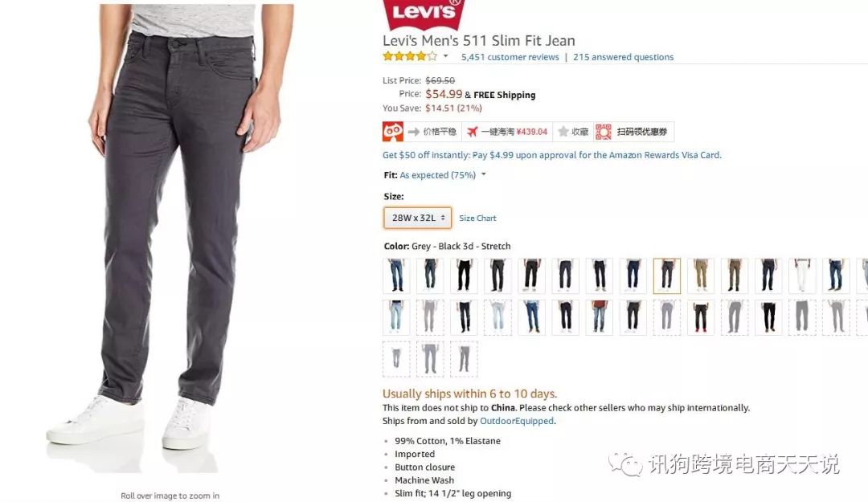The width and height of the screenshot is (868, 502).
Task: Select the white jeans color swatch
Action: 802,275
